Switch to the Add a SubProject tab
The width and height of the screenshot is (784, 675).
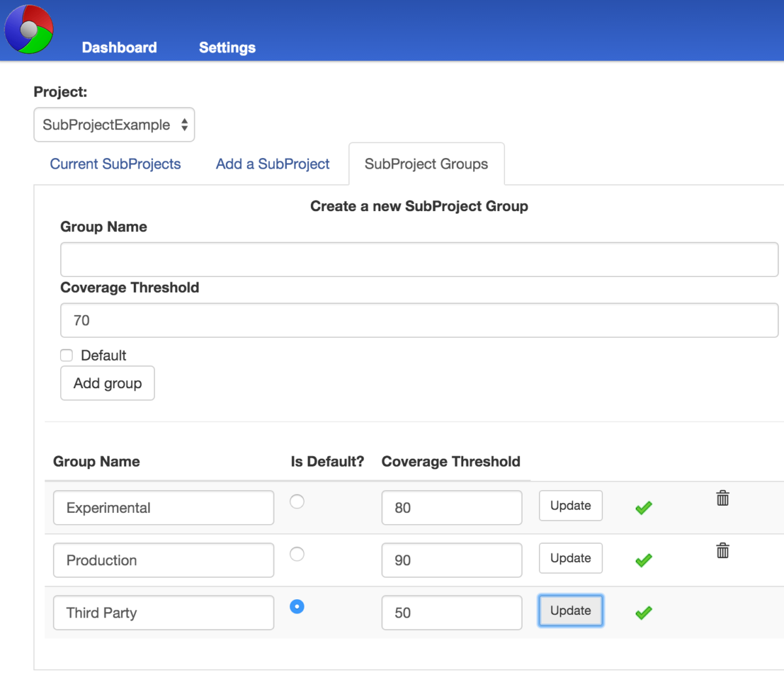272,164
